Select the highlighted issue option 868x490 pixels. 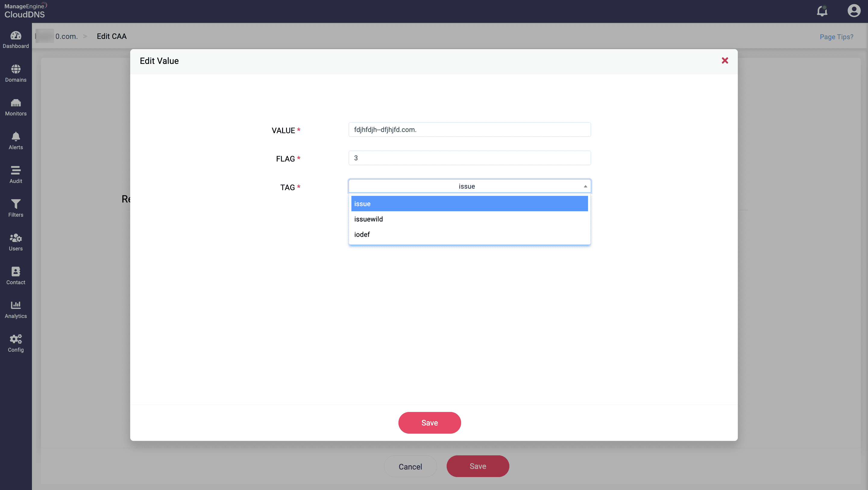pos(469,204)
